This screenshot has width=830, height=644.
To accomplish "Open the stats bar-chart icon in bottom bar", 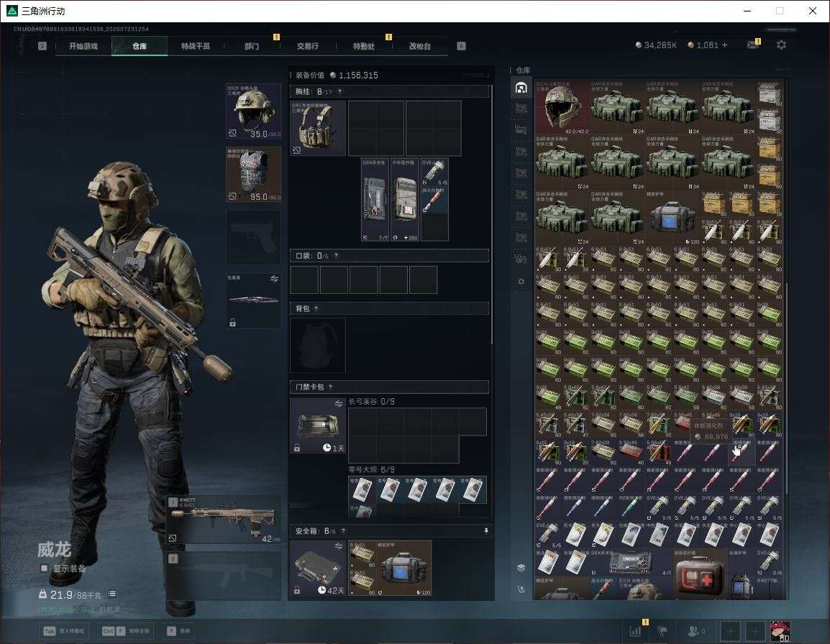I will click(x=635, y=631).
